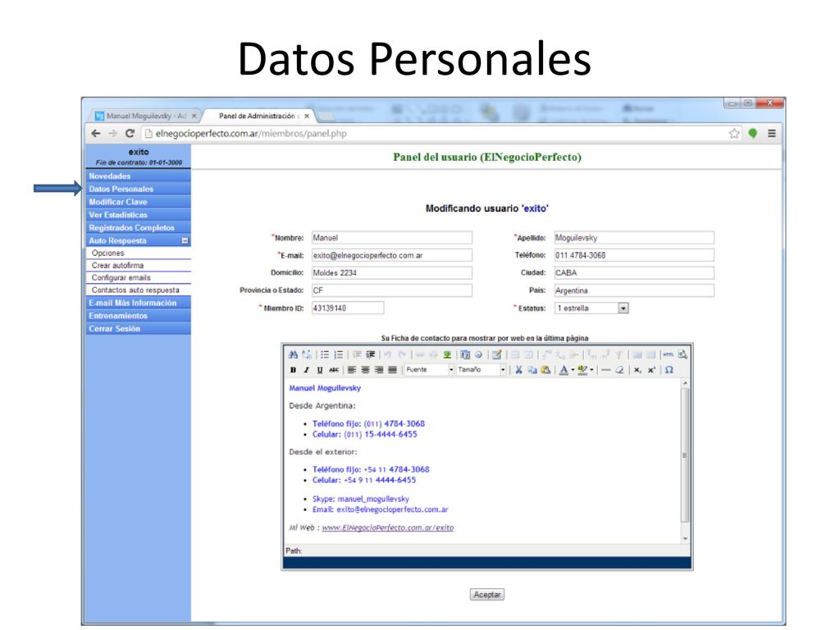This screenshot has width=840, height=630.
Task: Click the Undo icon in editor toolbar
Action: tap(387, 354)
